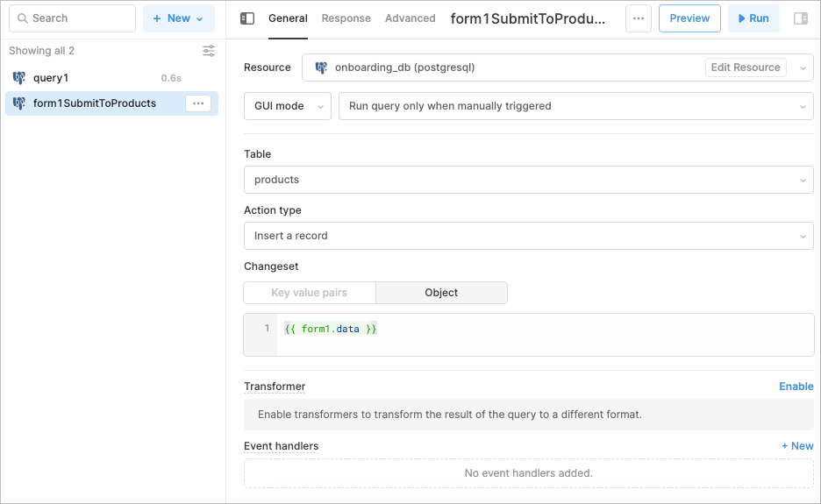Viewport: 821px width, 504px height.
Task: Click inside the Search queries field
Action: [72, 18]
